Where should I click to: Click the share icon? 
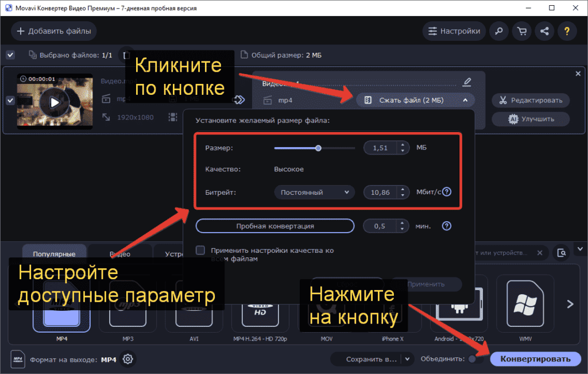click(x=544, y=31)
